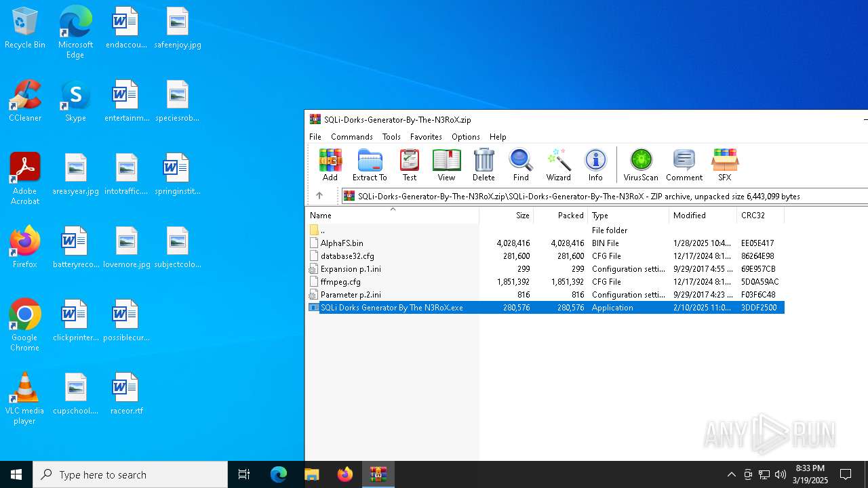This screenshot has width=868, height=488.
Task: Open the Options menu
Action: [466, 137]
